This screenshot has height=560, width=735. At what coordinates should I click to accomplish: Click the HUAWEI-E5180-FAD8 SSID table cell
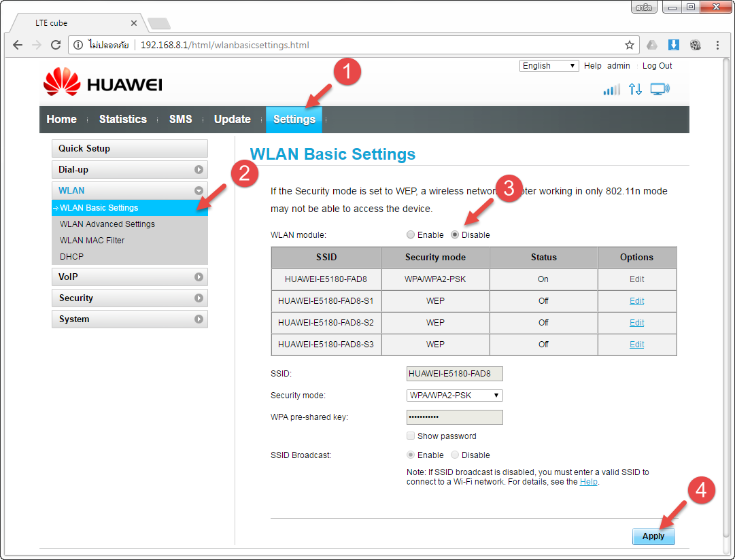click(x=326, y=279)
